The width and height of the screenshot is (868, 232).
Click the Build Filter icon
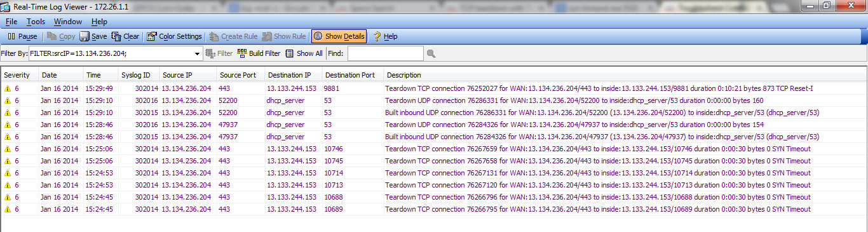pyautogui.click(x=259, y=53)
